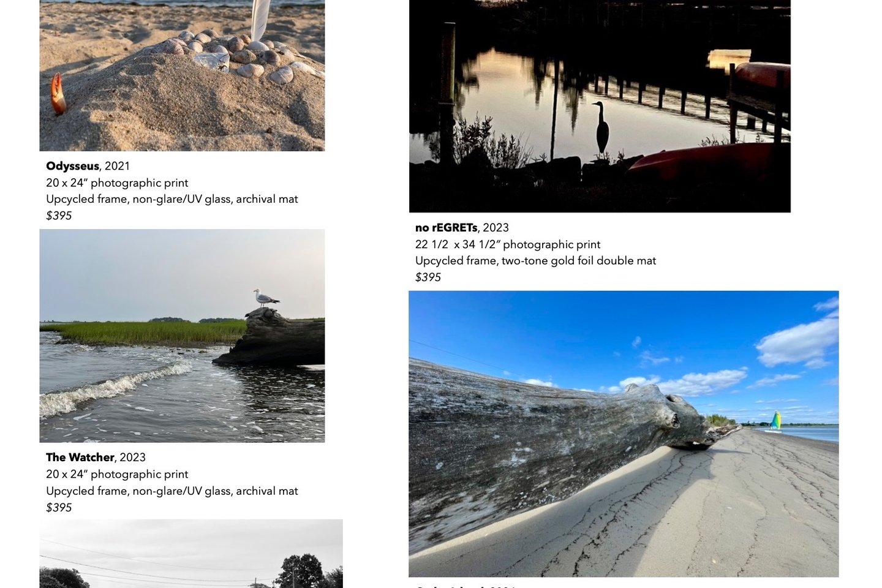Click the orange crab claw in sand

coord(58,93)
